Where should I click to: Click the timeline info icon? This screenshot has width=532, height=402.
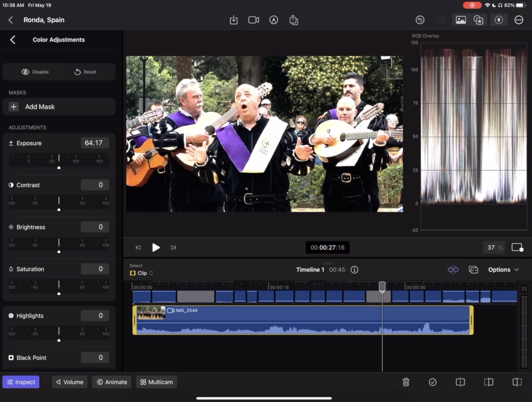click(354, 270)
